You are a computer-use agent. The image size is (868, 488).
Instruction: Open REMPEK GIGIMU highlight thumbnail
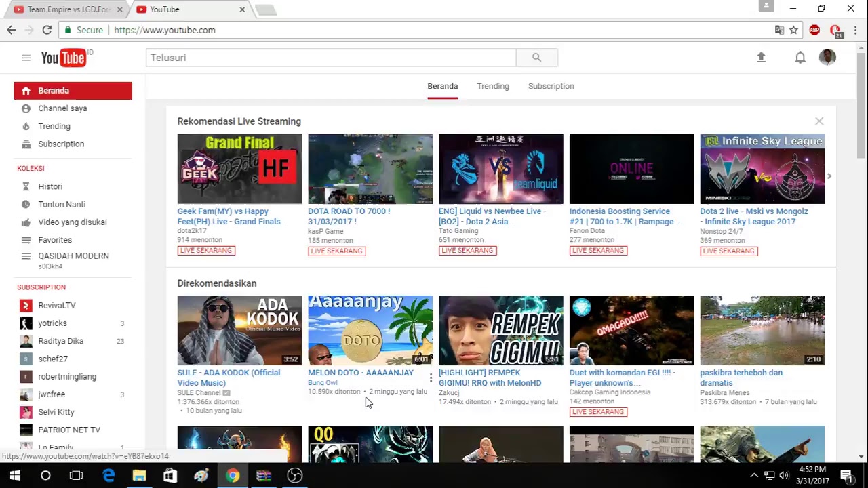point(500,330)
